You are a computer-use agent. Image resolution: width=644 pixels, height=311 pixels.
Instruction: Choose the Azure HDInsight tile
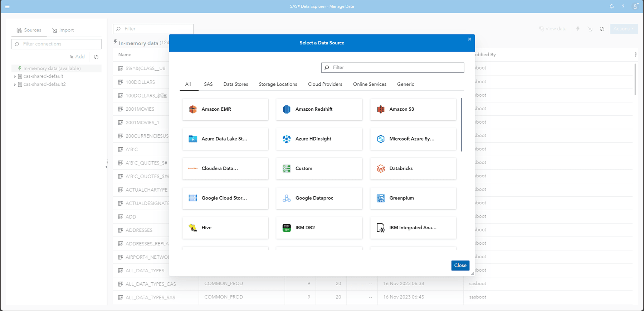pos(319,139)
